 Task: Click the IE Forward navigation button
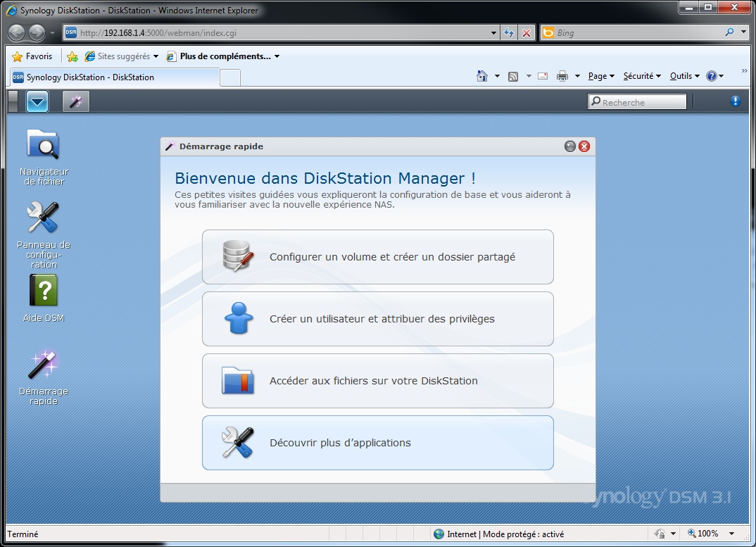tap(37, 33)
